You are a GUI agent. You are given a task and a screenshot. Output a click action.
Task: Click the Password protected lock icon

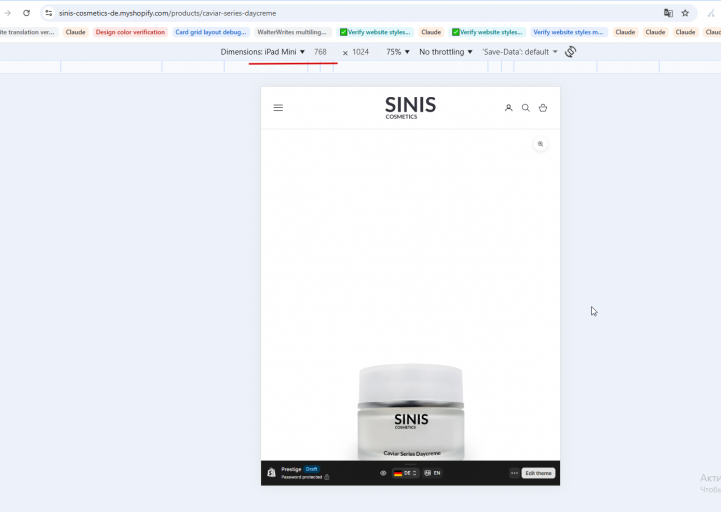pyautogui.click(x=326, y=477)
